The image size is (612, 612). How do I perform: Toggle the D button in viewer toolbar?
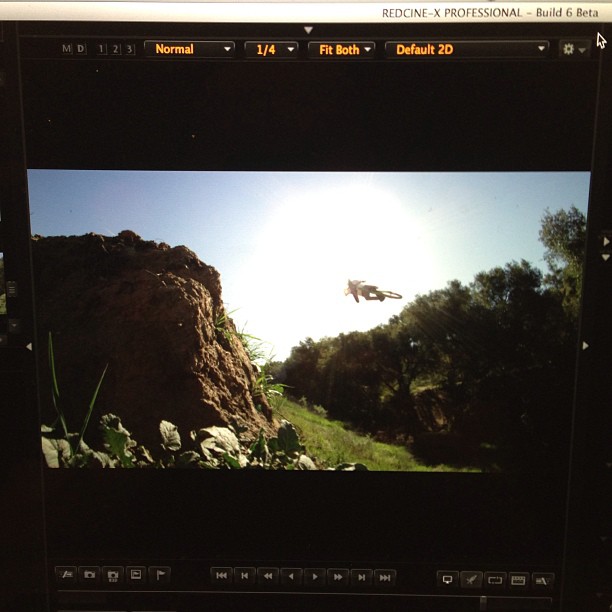click(x=81, y=49)
